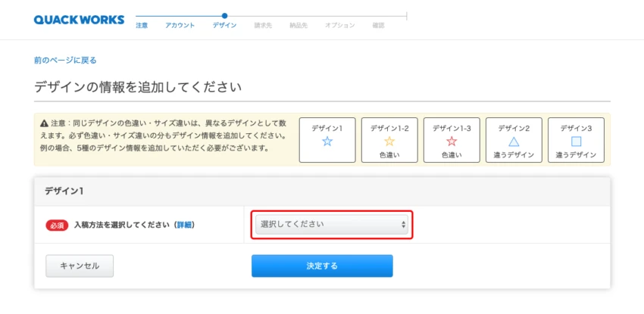Go to the アカウント step
Viewport: 644px width, 314px height.
[x=180, y=26]
